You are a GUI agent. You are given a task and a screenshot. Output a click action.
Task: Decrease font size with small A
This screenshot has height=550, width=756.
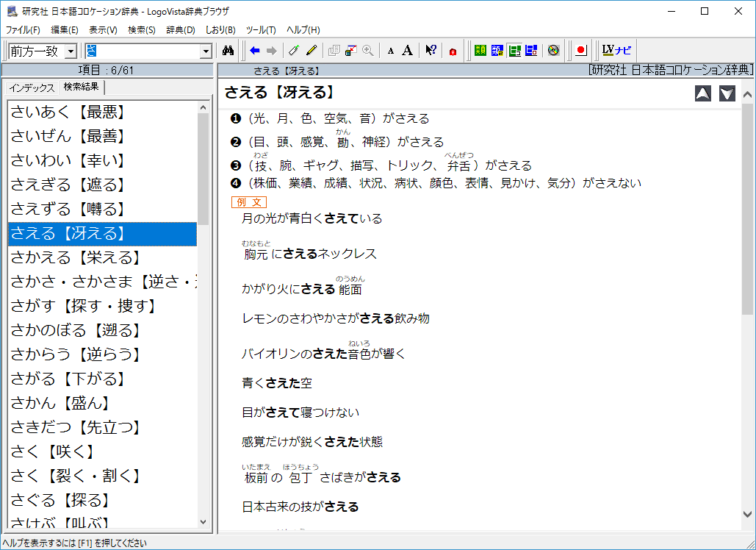coord(391,51)
